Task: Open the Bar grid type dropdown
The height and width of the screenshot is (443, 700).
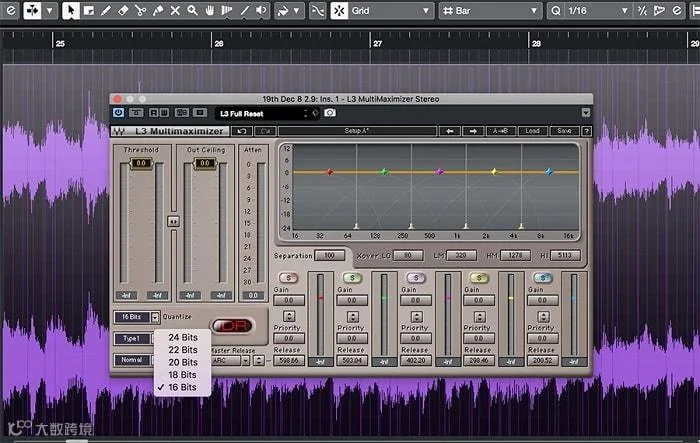Action: click(x=491, y=10)
